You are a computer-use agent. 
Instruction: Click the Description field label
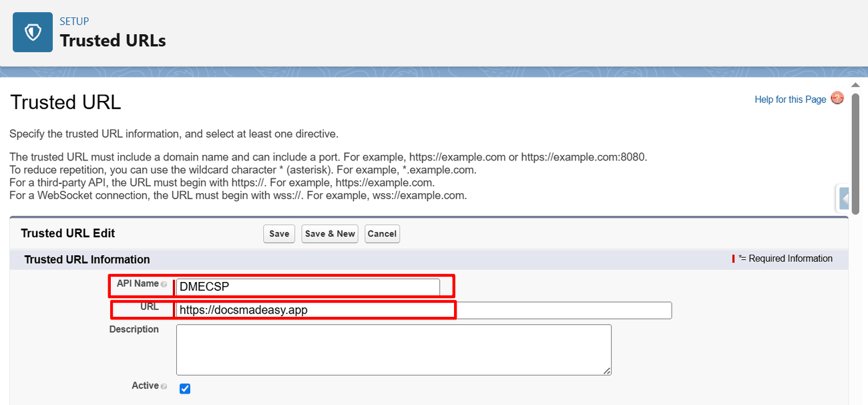coord(134,329)
